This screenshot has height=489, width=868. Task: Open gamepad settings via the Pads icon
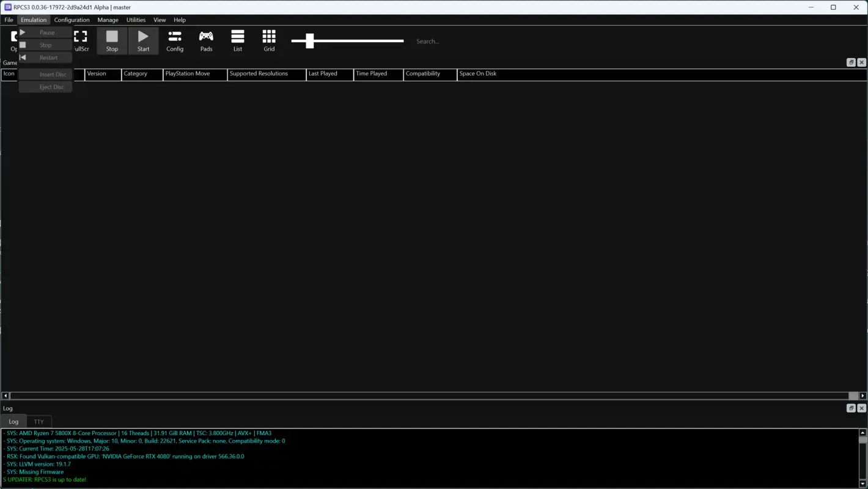click(x=206, y=40)
